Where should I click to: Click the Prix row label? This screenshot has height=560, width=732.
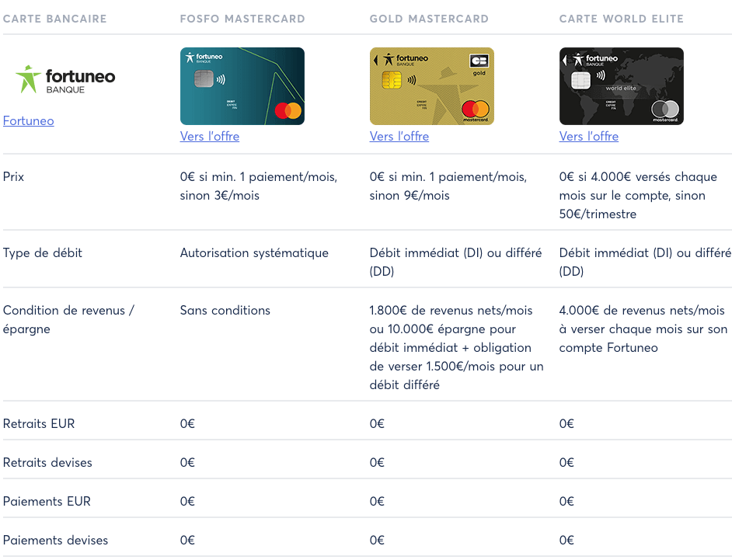[x=13, y=177]
